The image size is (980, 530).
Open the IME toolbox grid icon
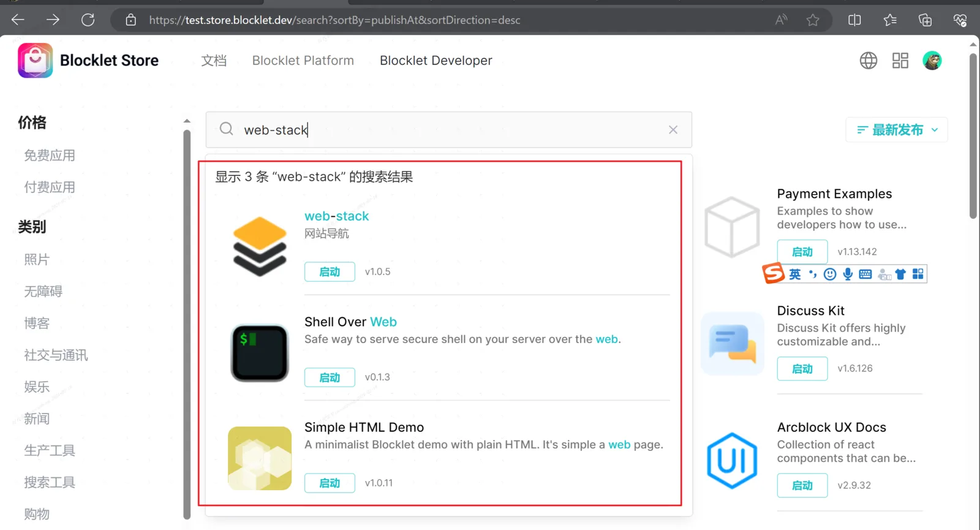pyautogui.click(x=918, y=274)
